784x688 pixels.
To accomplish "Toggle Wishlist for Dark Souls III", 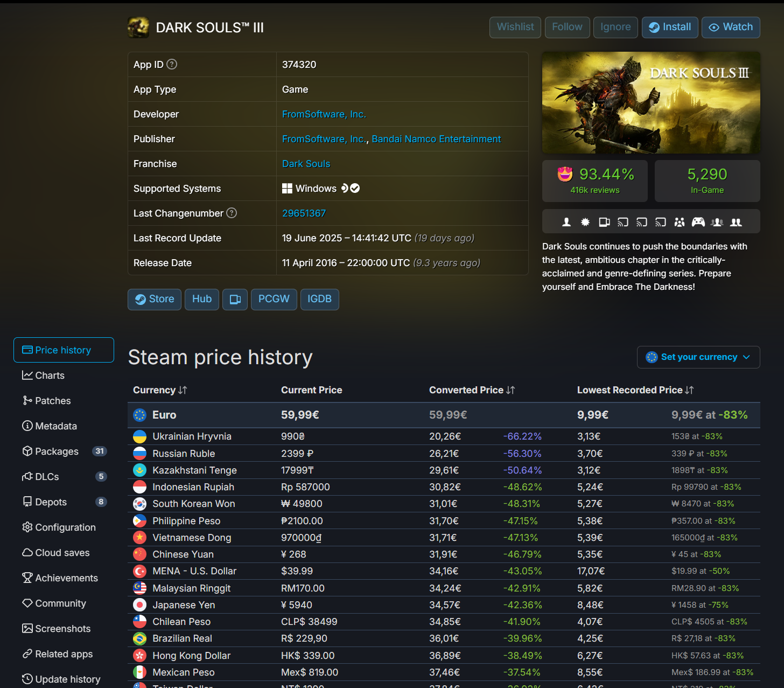I will (x=515, y=27).
